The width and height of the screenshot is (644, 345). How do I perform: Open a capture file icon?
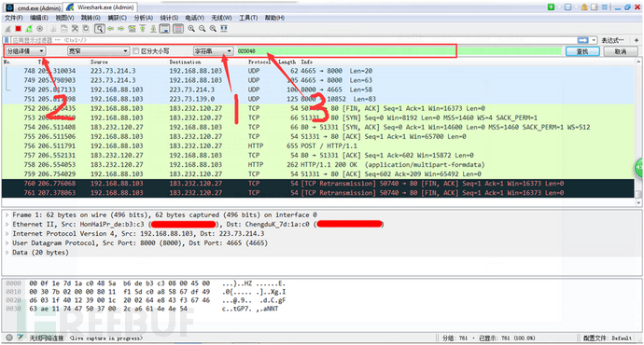[53, 29]
